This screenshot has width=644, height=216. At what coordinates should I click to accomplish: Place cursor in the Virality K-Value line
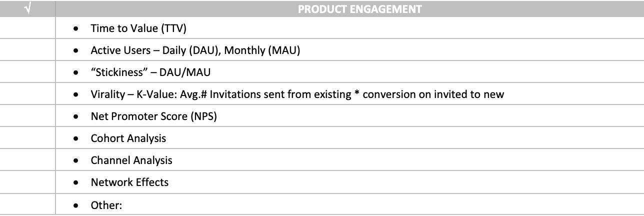[297, 94]
